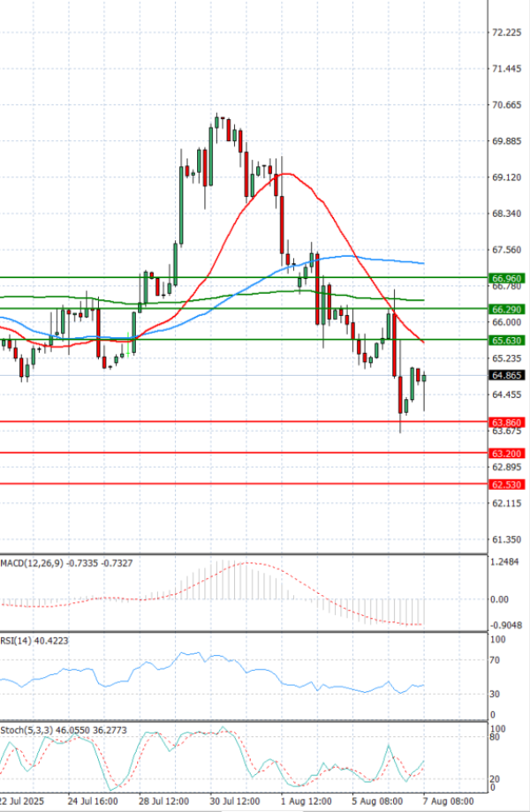Click the 5 Aug 08:00 time label
530x812 pixels.
coord(377,801)
